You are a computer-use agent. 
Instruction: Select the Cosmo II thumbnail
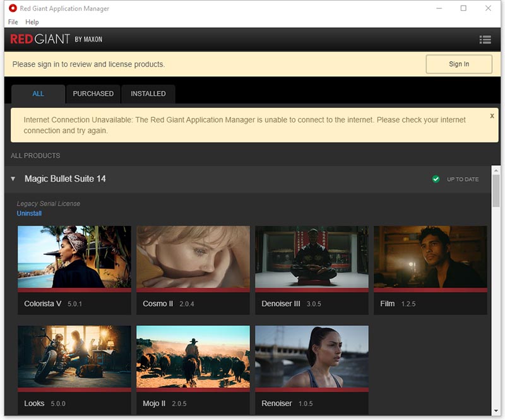click(193, 257)
